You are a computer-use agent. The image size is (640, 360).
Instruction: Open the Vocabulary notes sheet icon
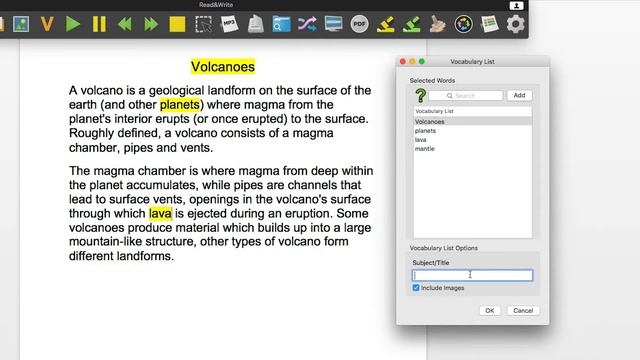click(489, 24)
